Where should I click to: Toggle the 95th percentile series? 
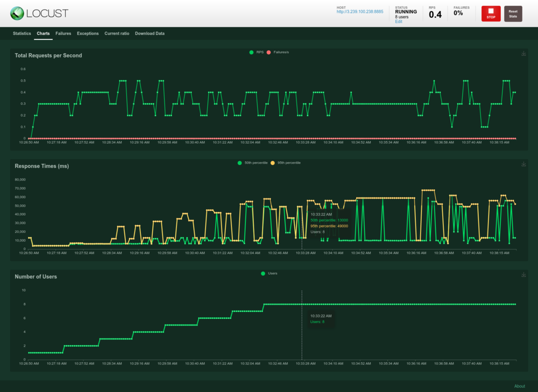tap(286, 163)
